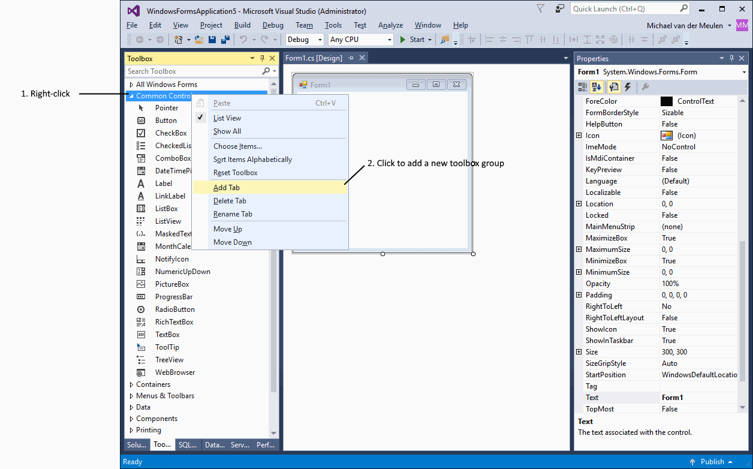Save the current file with the disk icon
This screenshot has width=753, height=469.
tap(212, 40)
